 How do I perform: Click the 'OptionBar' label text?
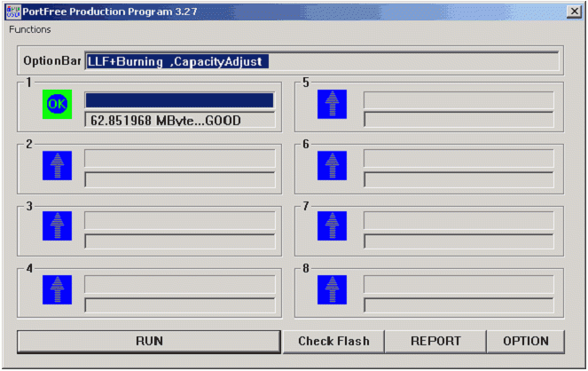(52, 60)
